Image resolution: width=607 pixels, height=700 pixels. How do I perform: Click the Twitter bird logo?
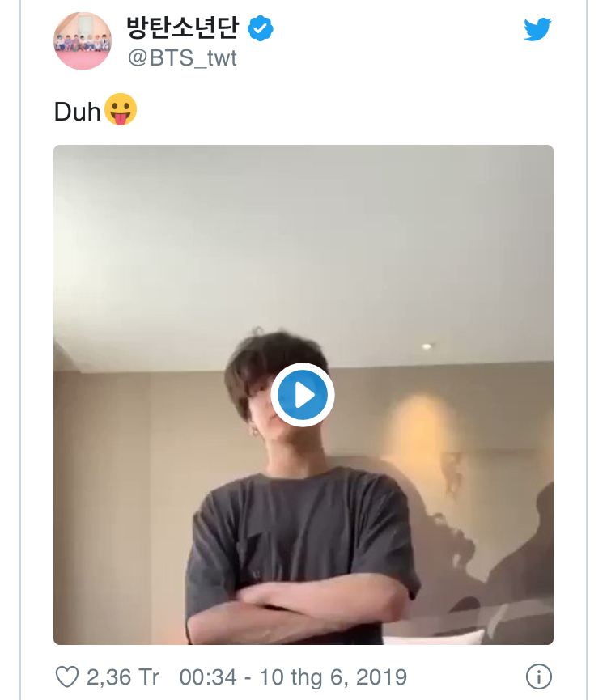point(537,30)
